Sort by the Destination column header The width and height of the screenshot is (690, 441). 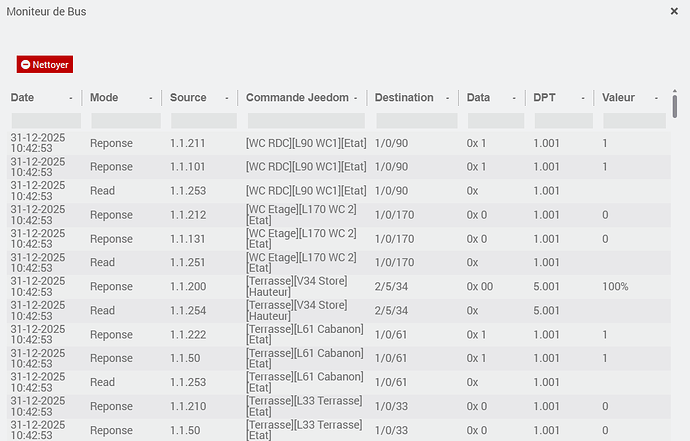404,97
